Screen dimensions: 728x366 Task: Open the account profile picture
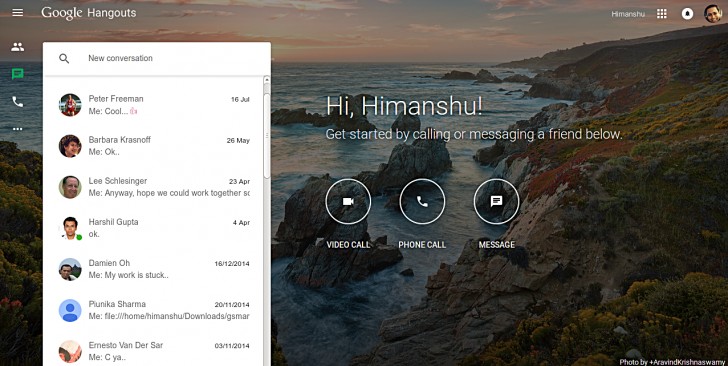point(713,14)
